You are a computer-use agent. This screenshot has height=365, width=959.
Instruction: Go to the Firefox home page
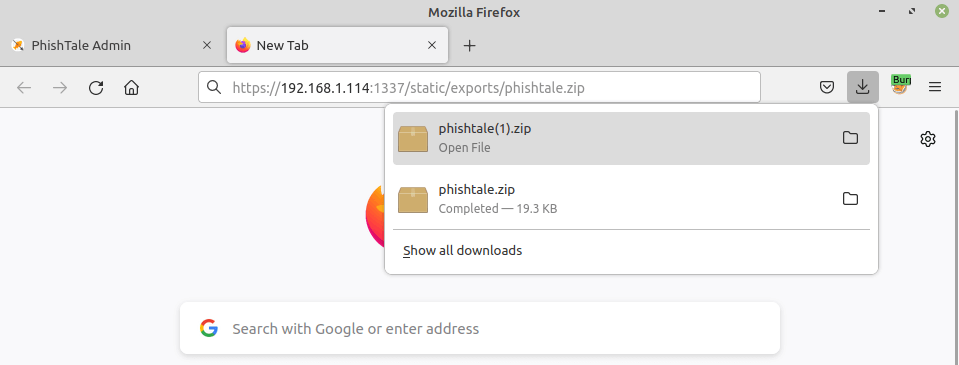(x=131, y=87)
